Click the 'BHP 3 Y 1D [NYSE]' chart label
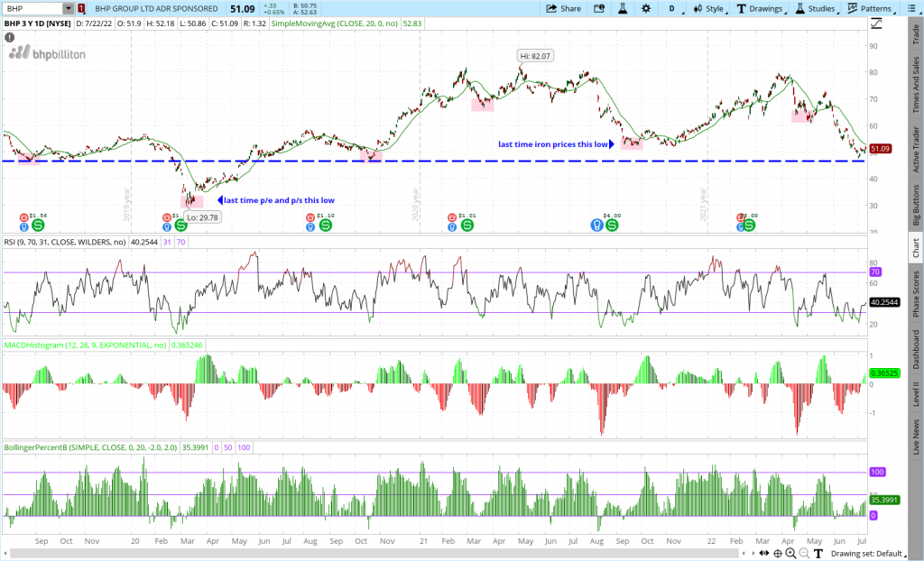The height and width of the screenshot is (561, 924). click(x=38, y=23)
